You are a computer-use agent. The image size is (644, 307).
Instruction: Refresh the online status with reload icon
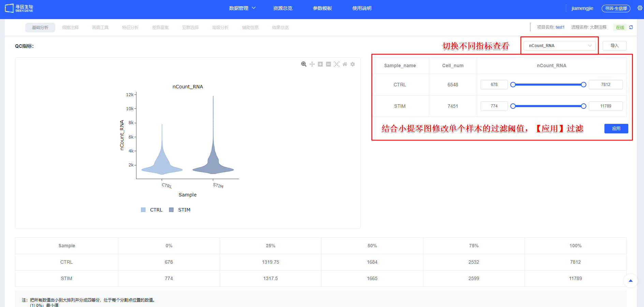[x=631, y=27]
